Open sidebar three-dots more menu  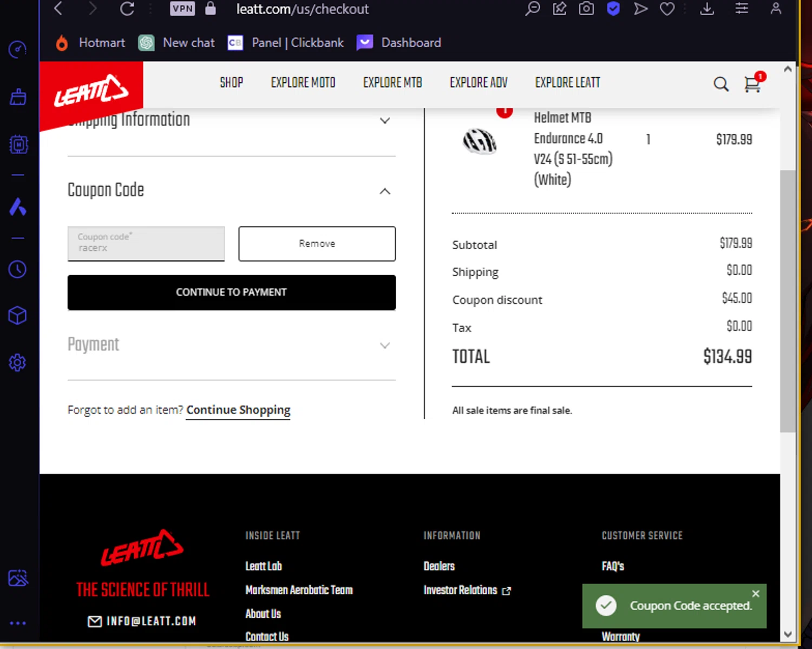click(x=18, y=623)
